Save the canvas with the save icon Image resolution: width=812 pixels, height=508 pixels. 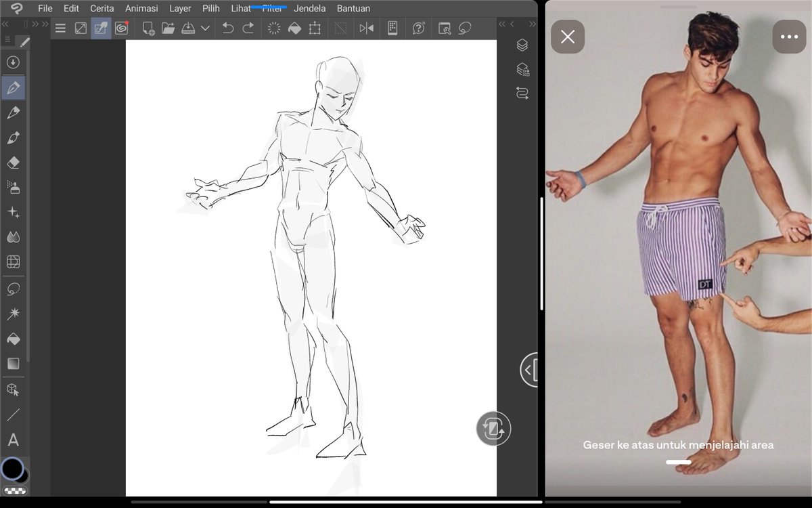pyautogui.click(x=188, y=28)
